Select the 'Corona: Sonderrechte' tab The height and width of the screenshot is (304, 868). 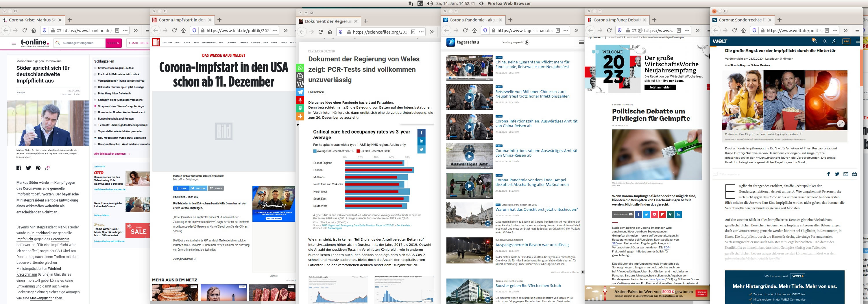[742, 20]
